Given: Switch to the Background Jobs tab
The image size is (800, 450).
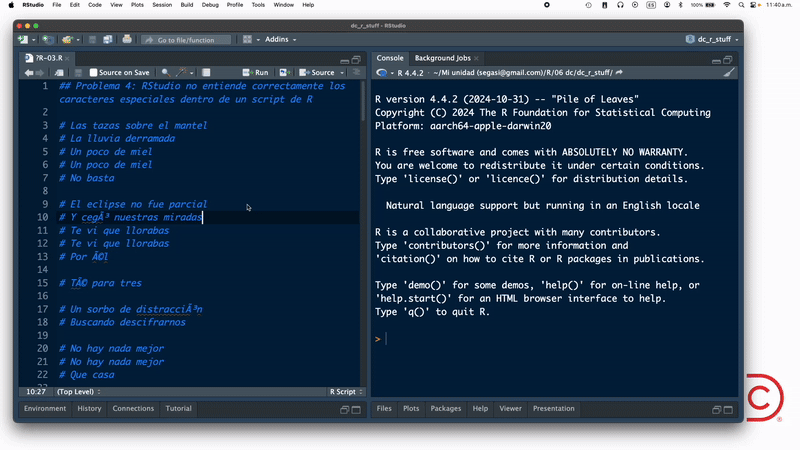Looking at the screenshot, I should point(442,58).
